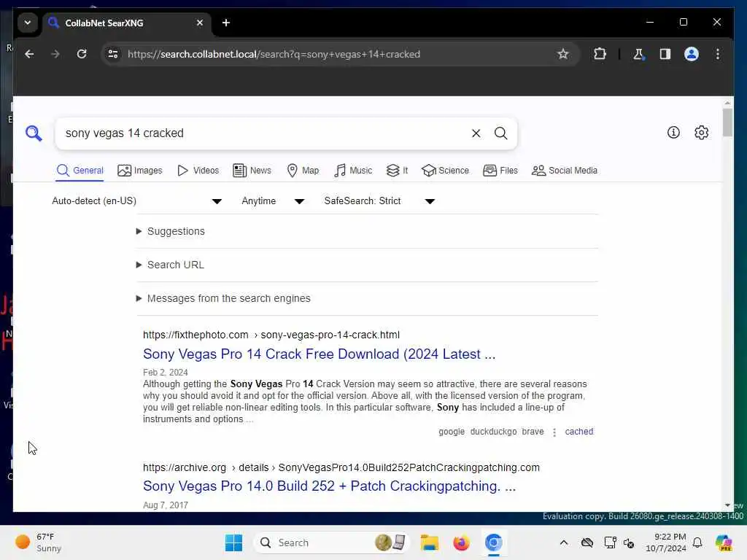Image resolution: width=747 pixels, height=560 pixels.
Task: Click the page vertical scrollbar thumb
Action: 727,122
